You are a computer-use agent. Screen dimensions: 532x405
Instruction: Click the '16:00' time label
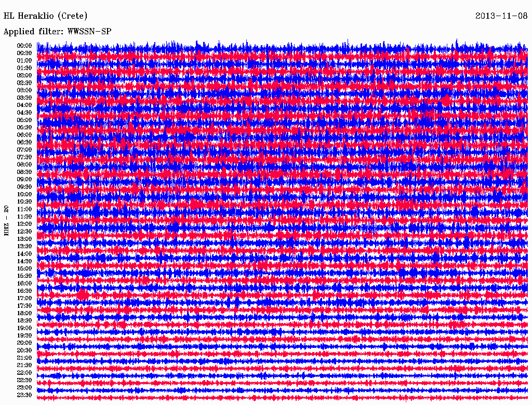pos(24,283)
